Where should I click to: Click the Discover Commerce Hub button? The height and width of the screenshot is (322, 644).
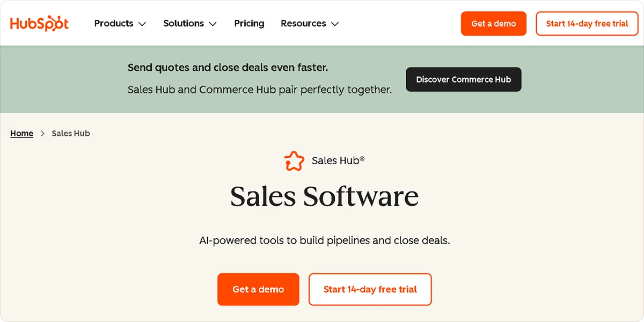(x=463, y=79)
